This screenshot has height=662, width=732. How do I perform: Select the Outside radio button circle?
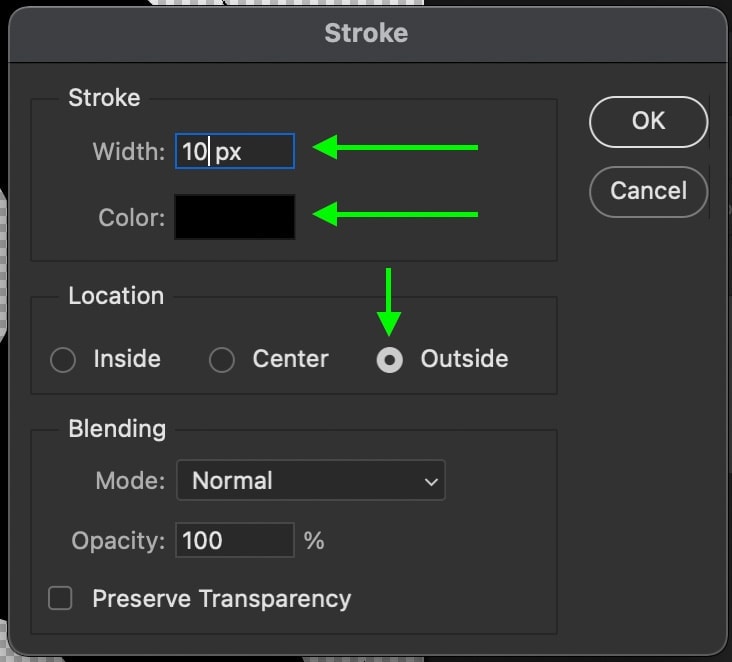390,360
